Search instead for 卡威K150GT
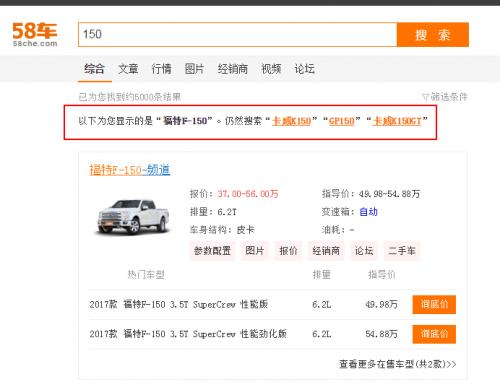This screenshot has height=387, width=500. coord(397,121)
